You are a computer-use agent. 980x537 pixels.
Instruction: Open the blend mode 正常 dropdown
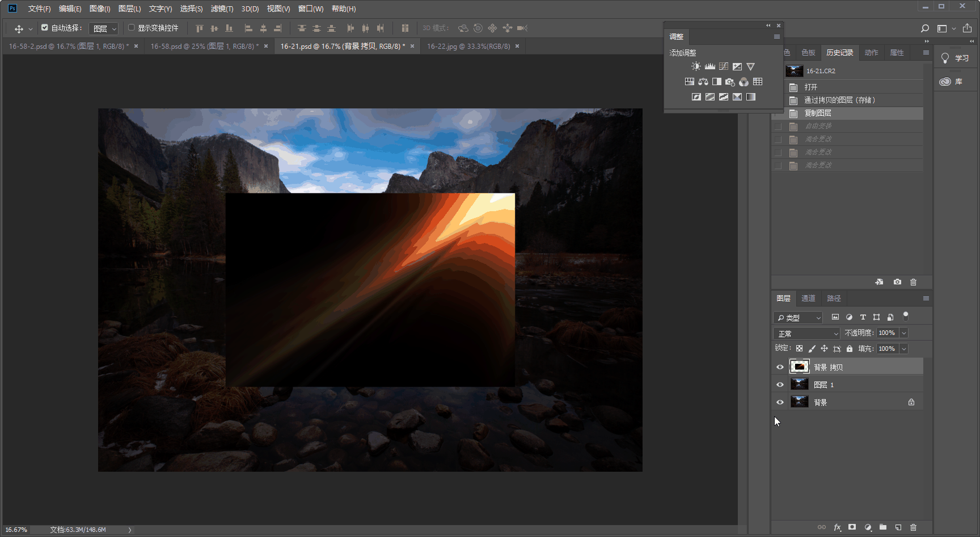pos(806,333)
